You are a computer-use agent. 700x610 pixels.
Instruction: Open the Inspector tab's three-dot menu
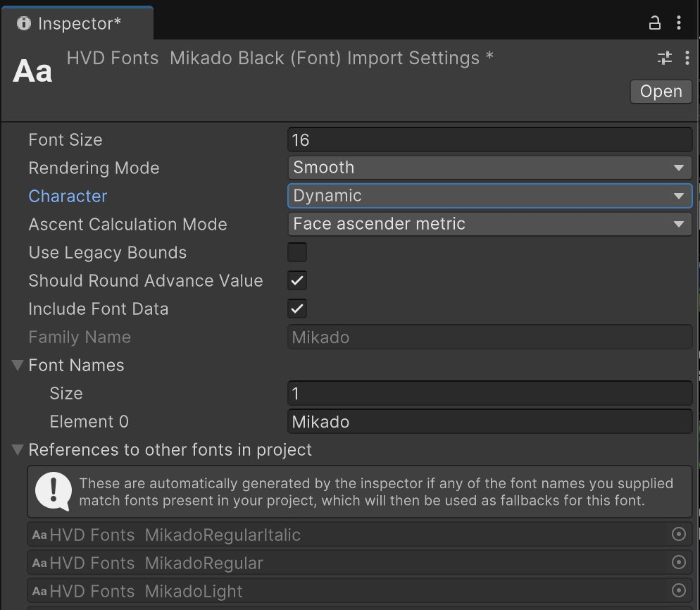679,23
